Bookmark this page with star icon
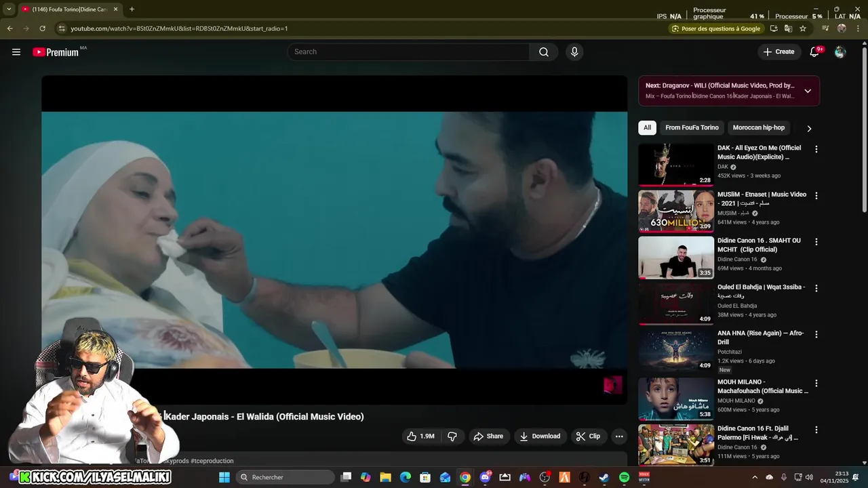The width and height of the screenshot is (868, 488). [803, 28]
